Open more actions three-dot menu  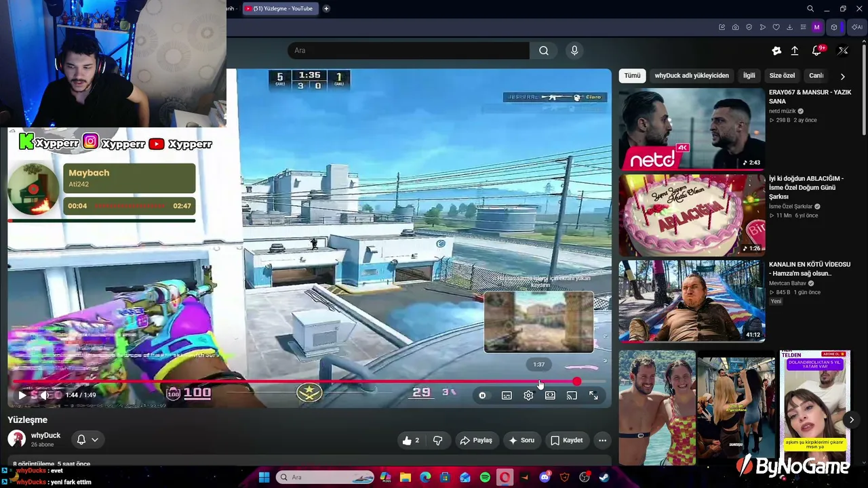tap(602, 441)
